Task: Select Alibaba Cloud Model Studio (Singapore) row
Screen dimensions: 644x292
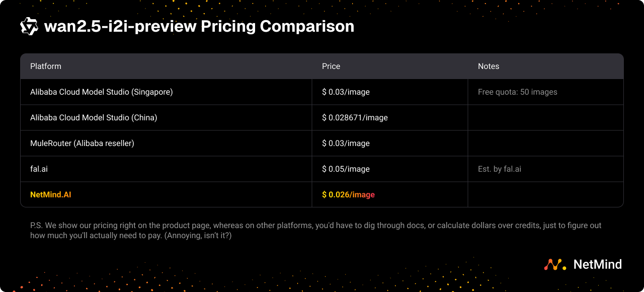Action: click(x=101, y=92)
